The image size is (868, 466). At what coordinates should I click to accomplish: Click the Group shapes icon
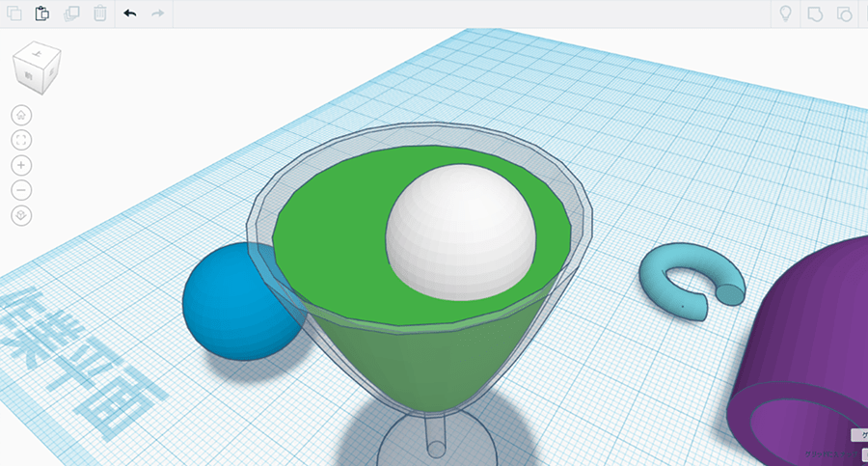[x=815, y=14]
